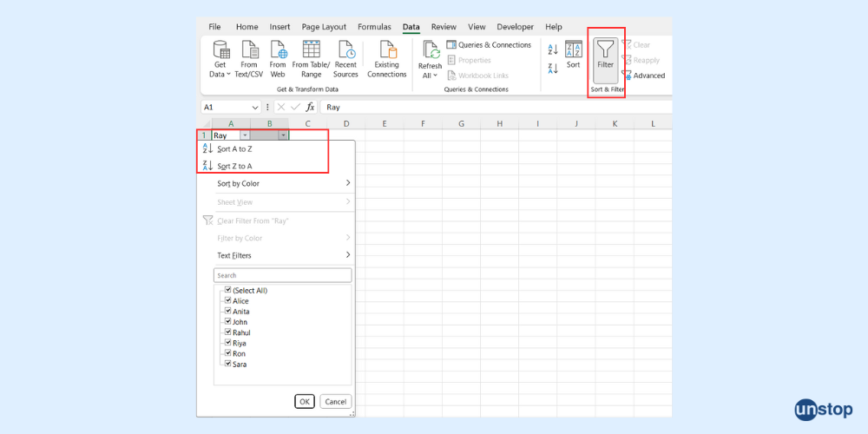This screenshot has width=868, height=434.
Task: Click the filter menu corner grip
Action: (352, 413)
